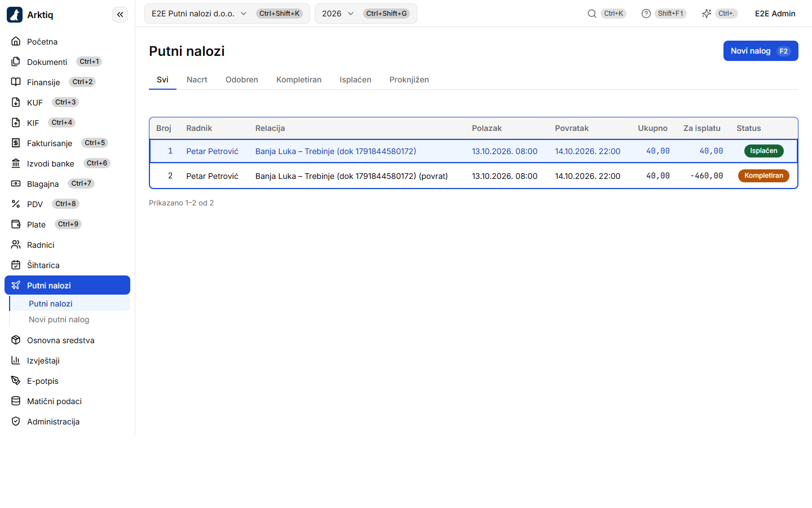Open the Blagajna cash icon

click(x=16, y=184)
